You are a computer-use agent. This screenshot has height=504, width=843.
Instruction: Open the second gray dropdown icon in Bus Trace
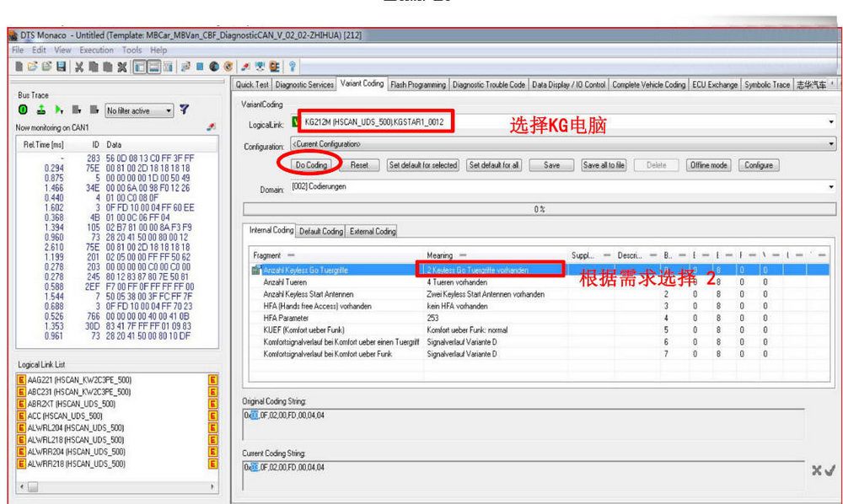click(94, 110)
